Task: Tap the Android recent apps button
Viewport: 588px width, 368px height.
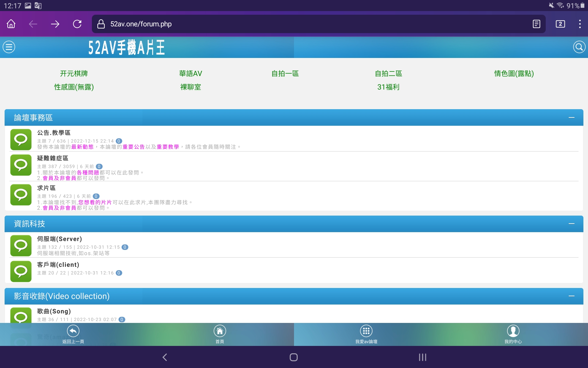Action: click(x=422, y=357)
